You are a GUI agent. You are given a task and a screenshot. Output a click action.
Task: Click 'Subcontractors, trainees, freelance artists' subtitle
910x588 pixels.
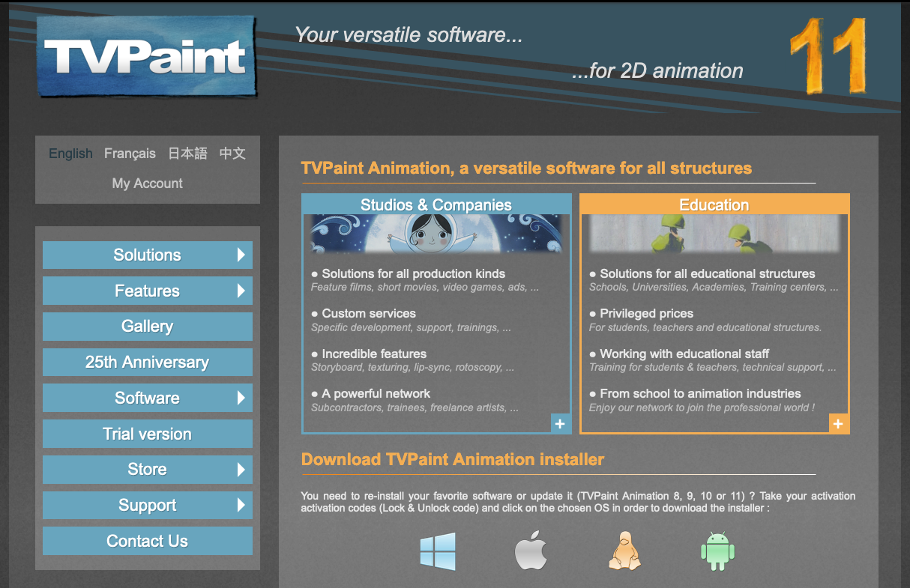[x=415, y=408]
